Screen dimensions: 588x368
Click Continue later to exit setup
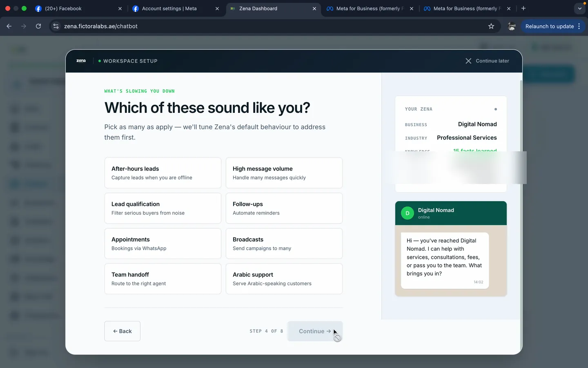click(487, 61)
